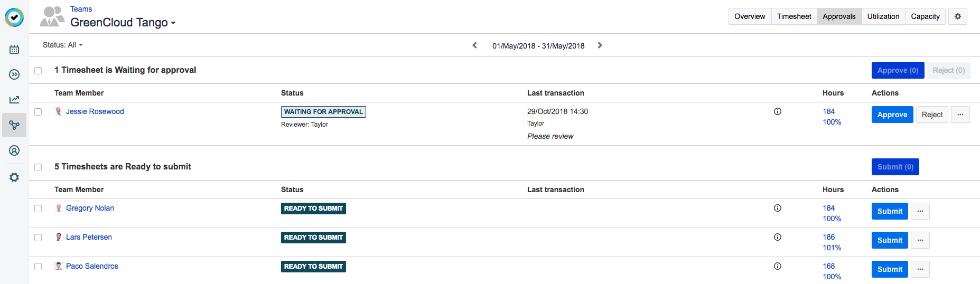Open more actions menu for Gregory Nolan
The height and width of the screenshot is (284, 980).
pyautogui.click(x=920, y=211)
